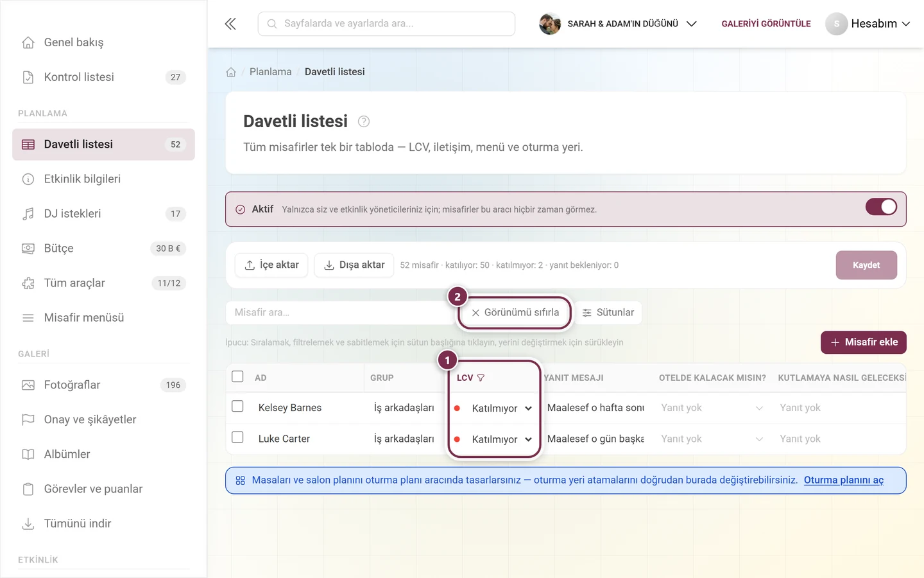Click the Misafir menüsü lines icon

point(28,318)
